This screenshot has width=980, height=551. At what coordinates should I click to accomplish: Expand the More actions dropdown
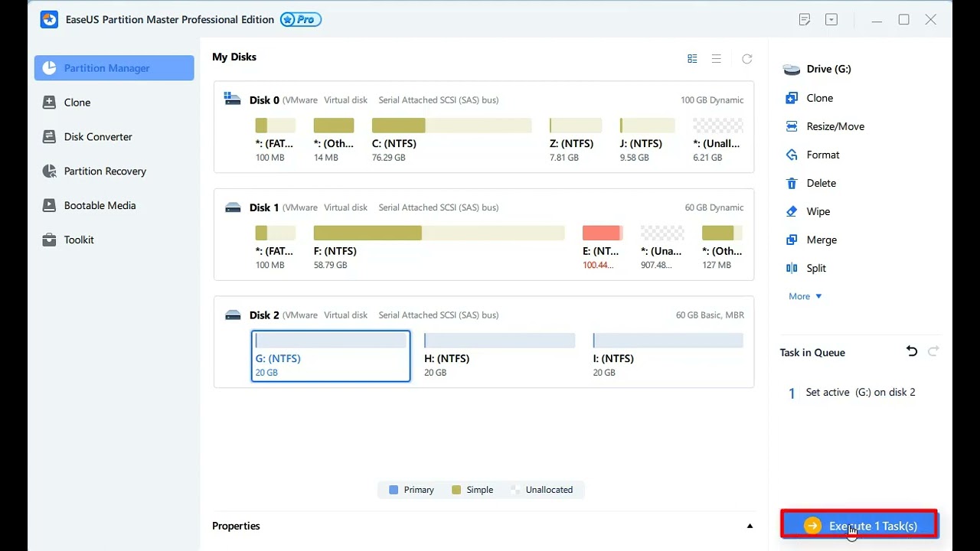[x=805, y=296]
